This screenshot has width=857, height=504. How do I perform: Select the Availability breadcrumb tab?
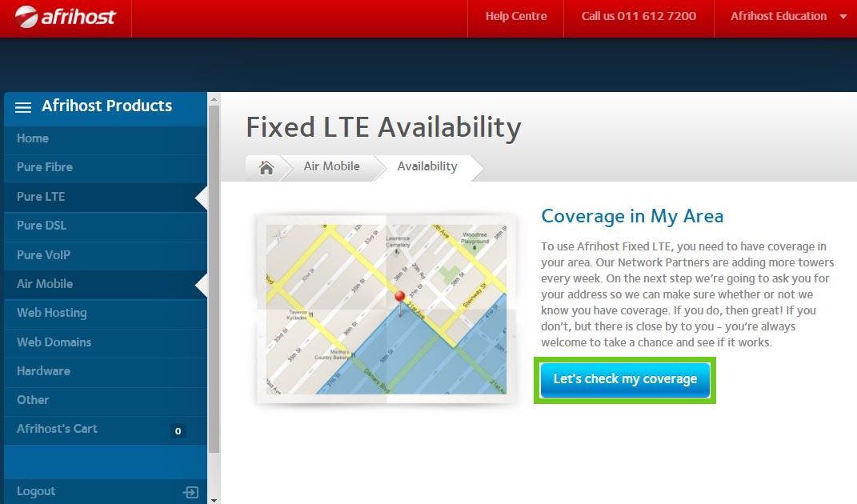[x=426, y=166]
